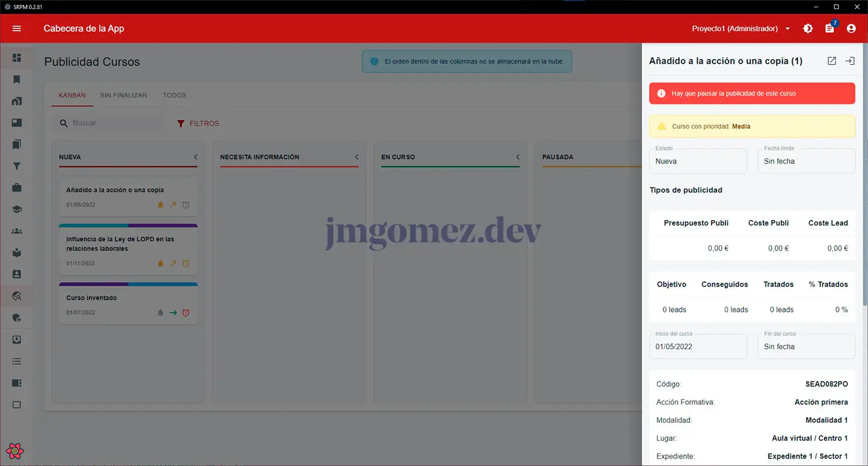Image resolution: width=868 pixels, height=466 pixels.
Task: Click the Buscar search field
Action: point(114,123)
